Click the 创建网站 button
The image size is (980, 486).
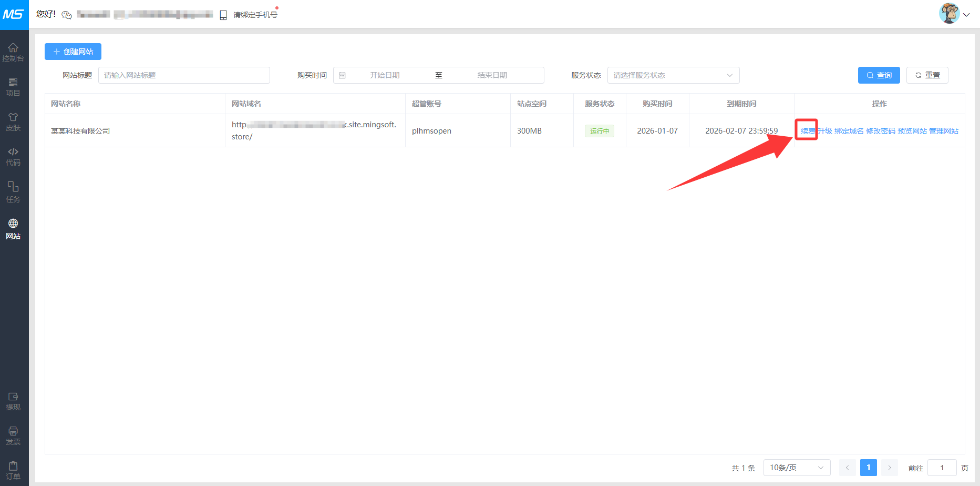click(73, 52)
